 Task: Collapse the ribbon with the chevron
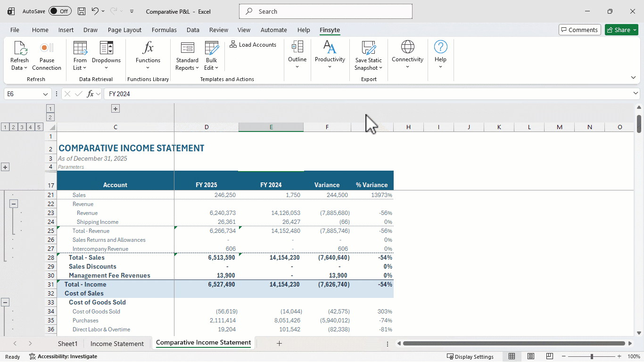[633, 78]
